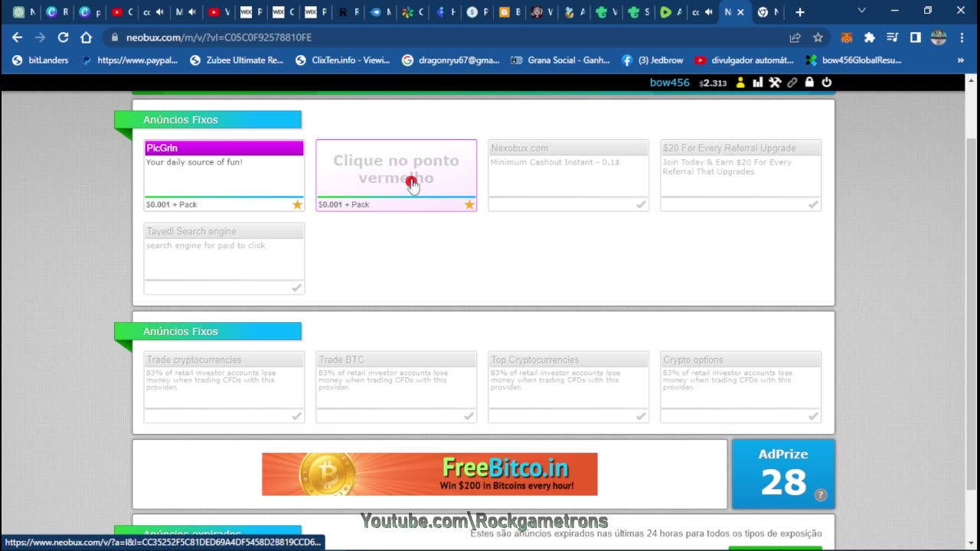Image resolution: width=980 pixels, height=551 pixels.
Task: Open the Zubee Ultimate Re... bookmark
Action: point(237,60)
